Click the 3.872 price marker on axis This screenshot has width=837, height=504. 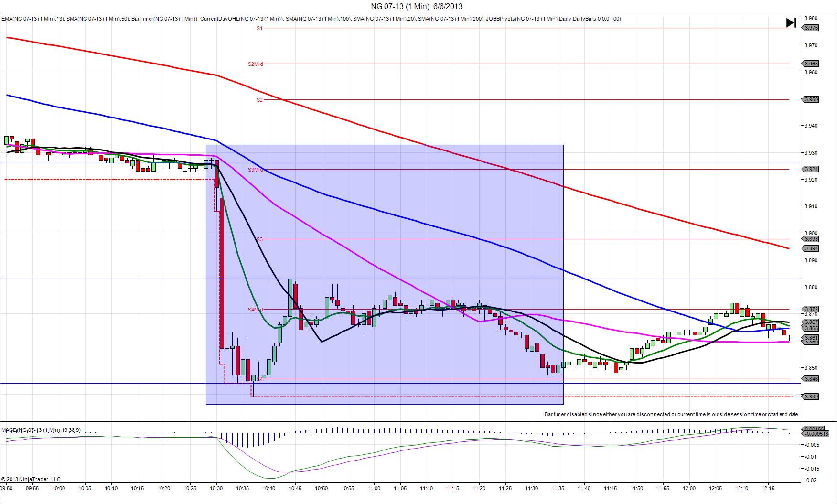[811, 309]
